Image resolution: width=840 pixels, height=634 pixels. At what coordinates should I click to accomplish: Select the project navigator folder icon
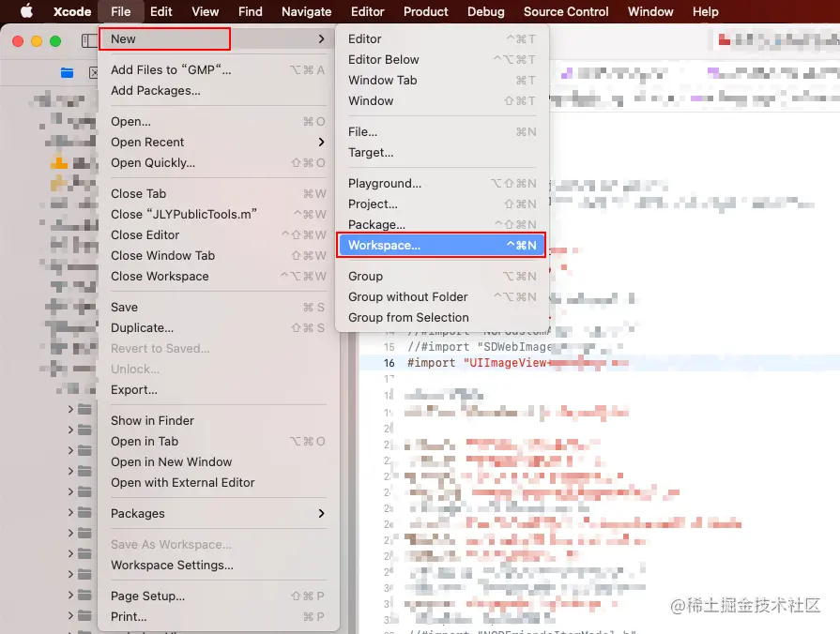click(x=67, y=73)
